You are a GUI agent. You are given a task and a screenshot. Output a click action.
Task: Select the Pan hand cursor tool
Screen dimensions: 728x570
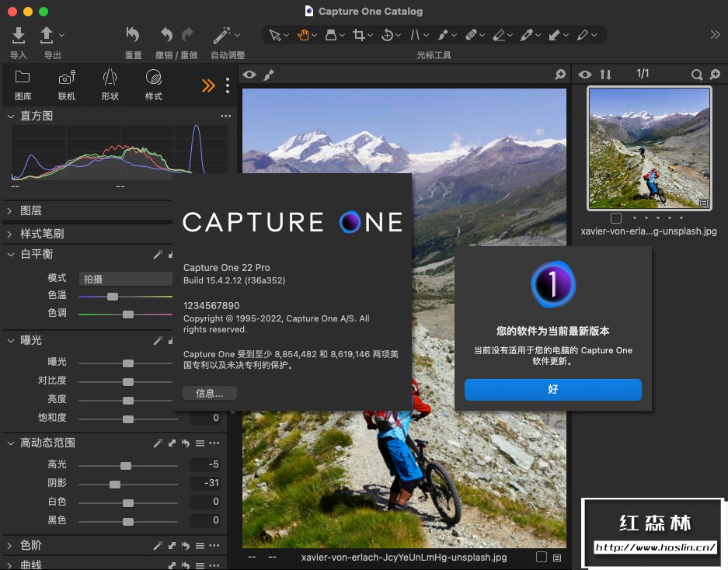(303, 35)
